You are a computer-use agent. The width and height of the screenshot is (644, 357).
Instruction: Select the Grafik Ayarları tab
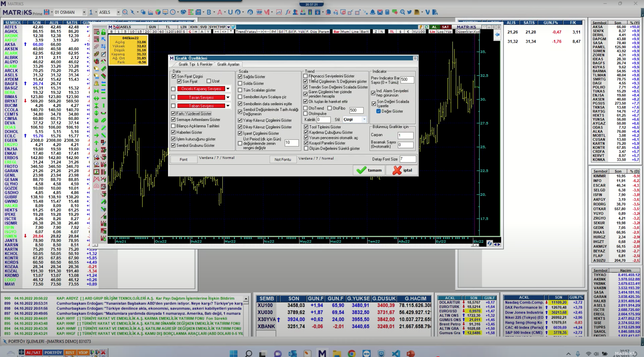(228, 64)
